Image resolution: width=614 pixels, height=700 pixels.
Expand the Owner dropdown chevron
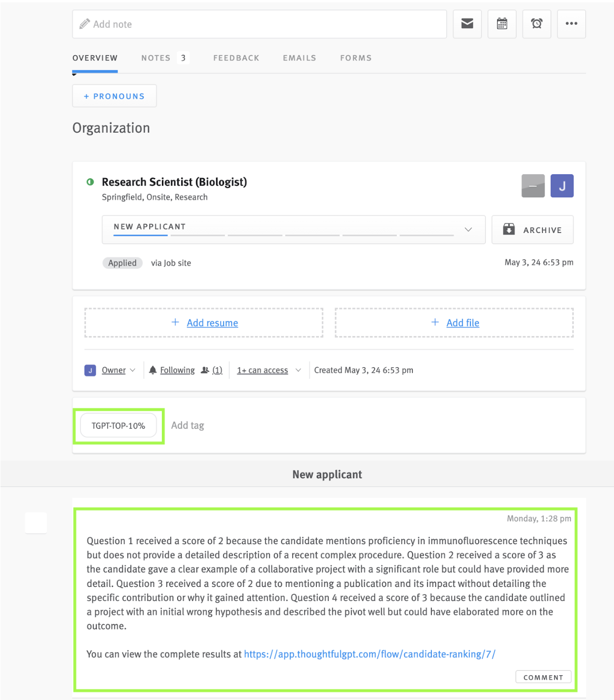click(132, 370)
